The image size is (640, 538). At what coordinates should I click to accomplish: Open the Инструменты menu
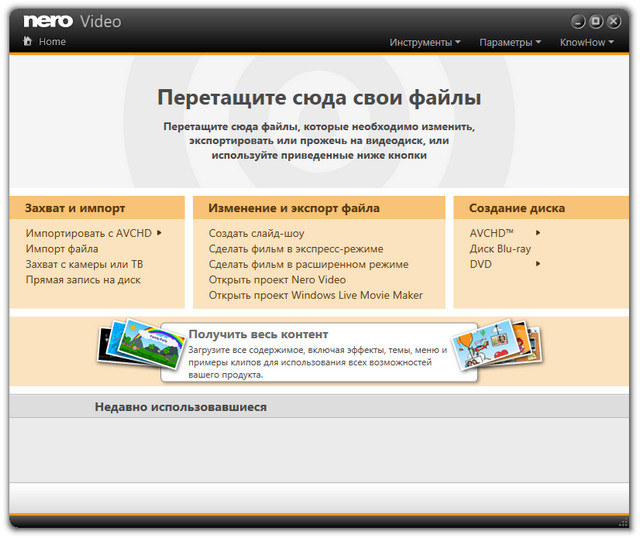pyautogui.click(x=425, y=42)
